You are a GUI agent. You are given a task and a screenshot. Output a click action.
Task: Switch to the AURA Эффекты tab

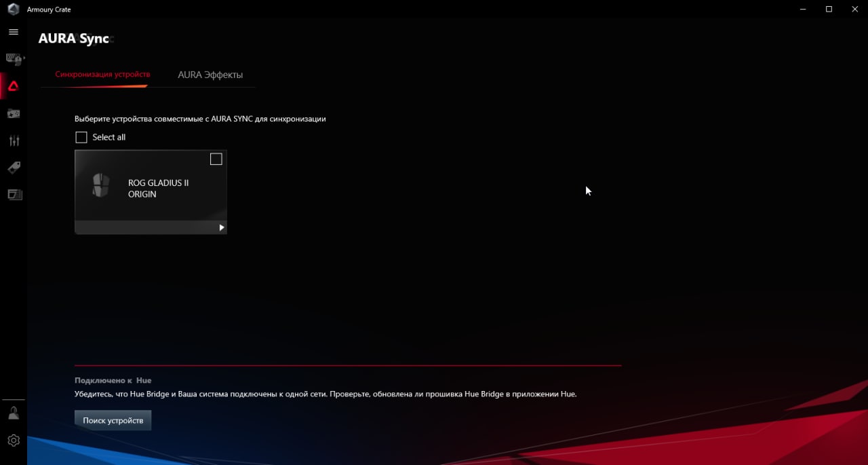point(210,75)
